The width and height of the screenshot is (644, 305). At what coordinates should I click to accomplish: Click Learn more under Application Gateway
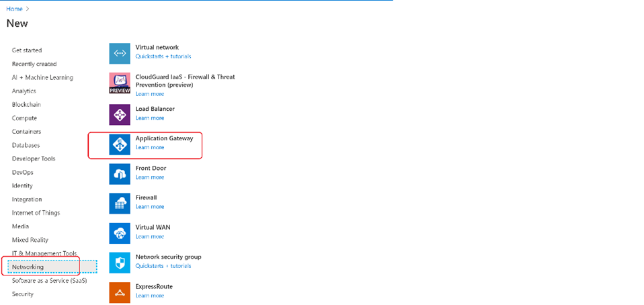[x=149, y=147]
